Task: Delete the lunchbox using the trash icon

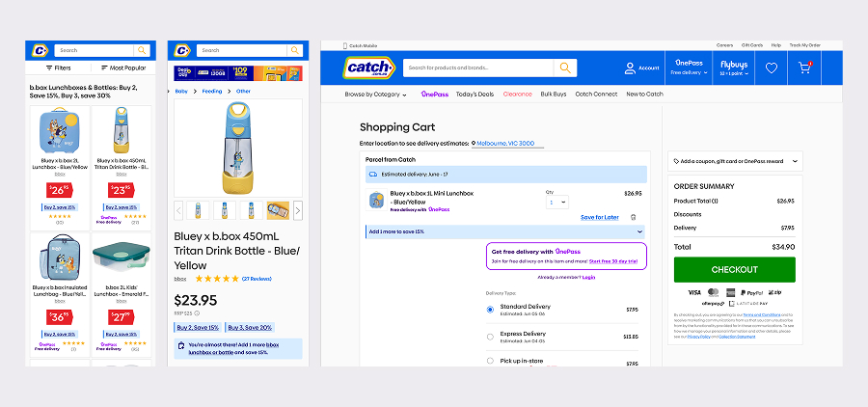Action: click(634, 217)
